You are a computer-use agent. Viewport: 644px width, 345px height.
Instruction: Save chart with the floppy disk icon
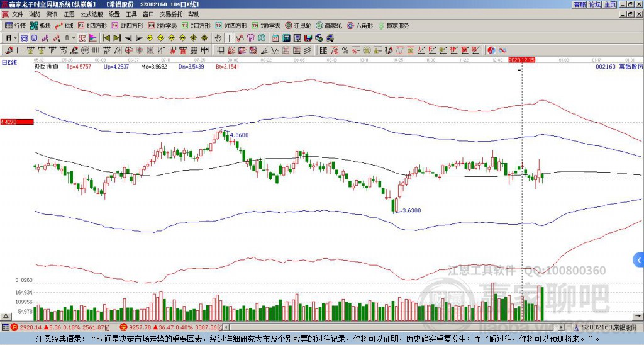[x=308, y=38]
